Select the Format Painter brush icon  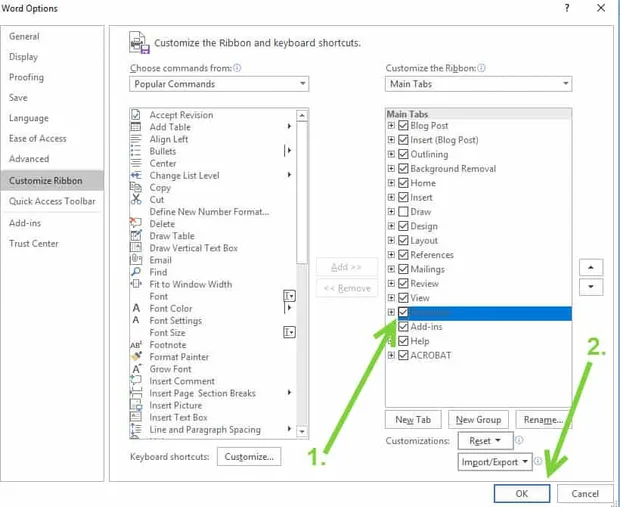(x=136, y=356)
